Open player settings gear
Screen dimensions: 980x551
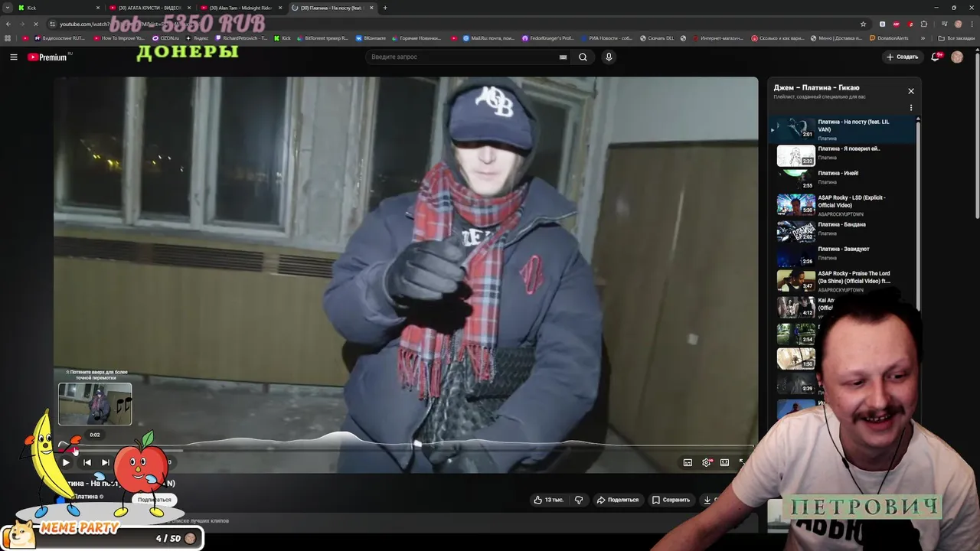click(706, 462)
